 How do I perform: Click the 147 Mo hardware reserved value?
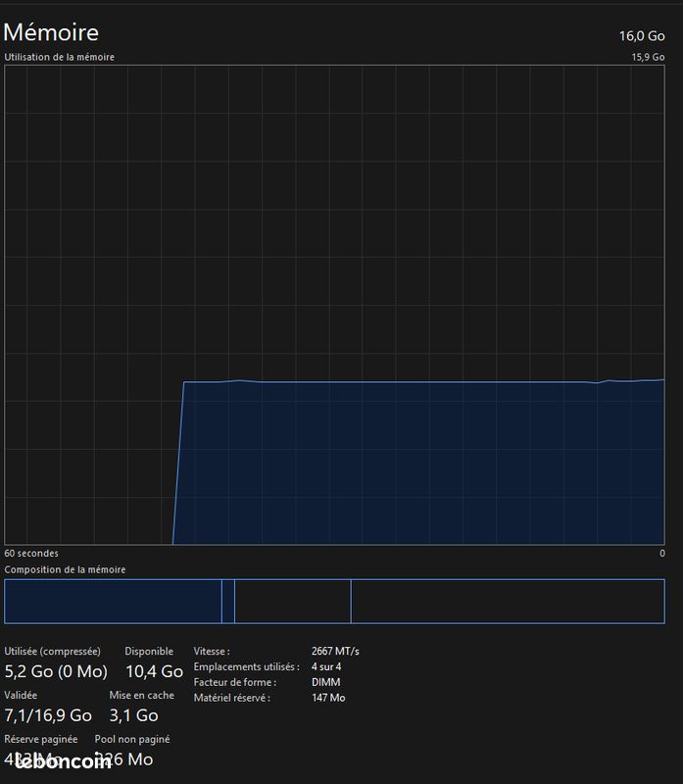328,698
